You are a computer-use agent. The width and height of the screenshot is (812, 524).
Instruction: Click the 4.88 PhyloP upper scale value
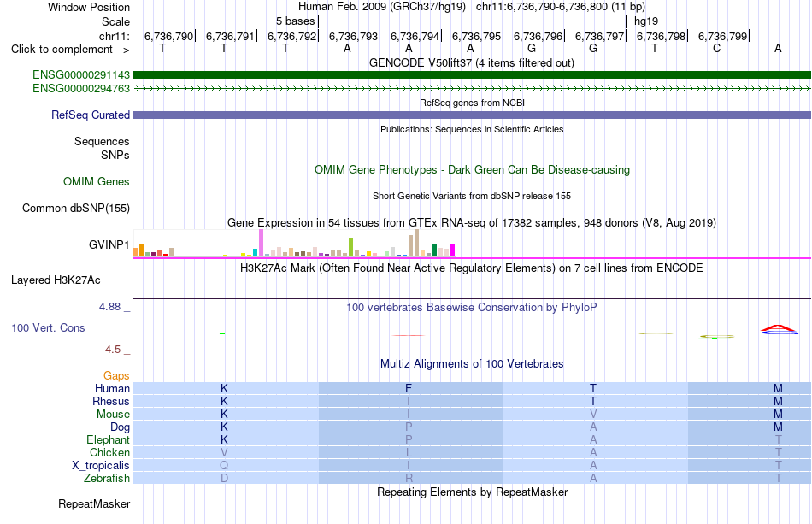pyautogui.click(x=109, y=307)
